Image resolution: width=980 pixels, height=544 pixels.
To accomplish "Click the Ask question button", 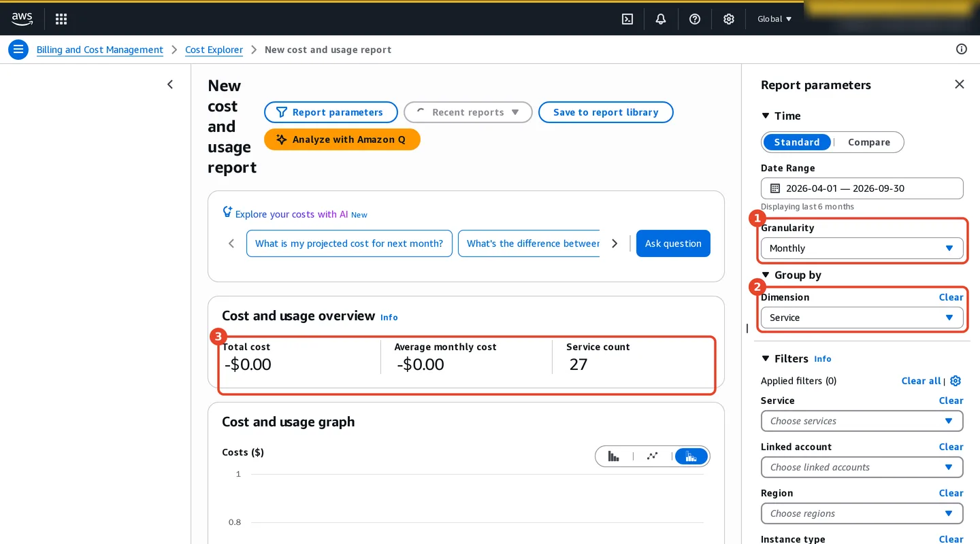I will [673, 243].
